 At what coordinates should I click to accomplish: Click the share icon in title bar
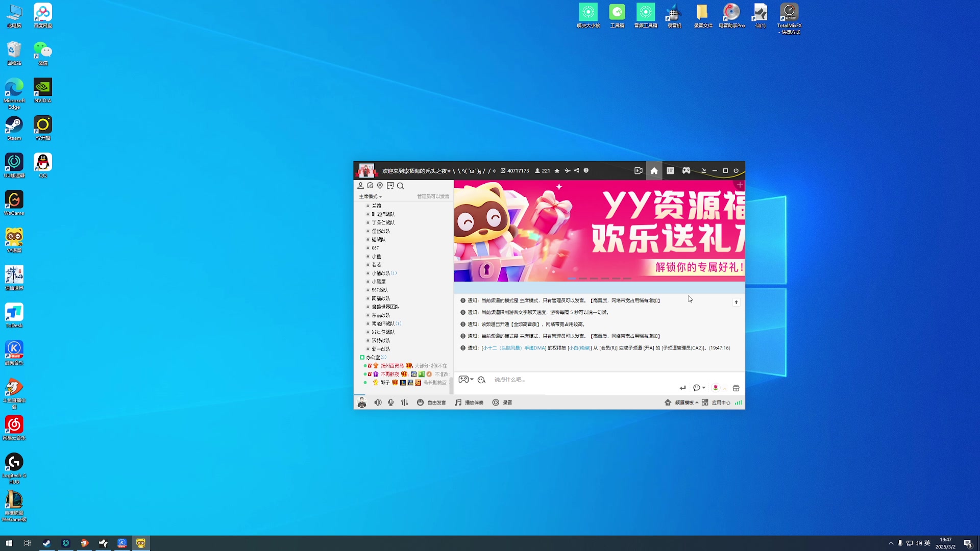point(577,171)
